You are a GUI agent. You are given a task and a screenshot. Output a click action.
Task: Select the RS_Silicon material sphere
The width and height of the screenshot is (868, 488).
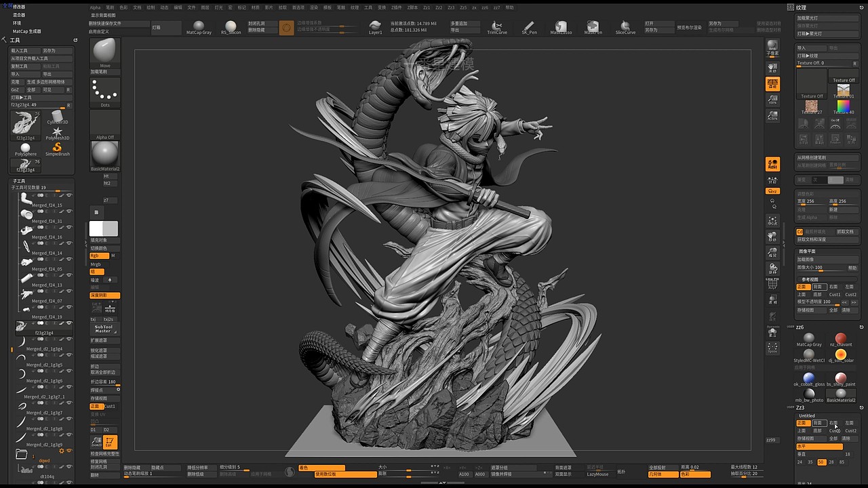point(231,26)
